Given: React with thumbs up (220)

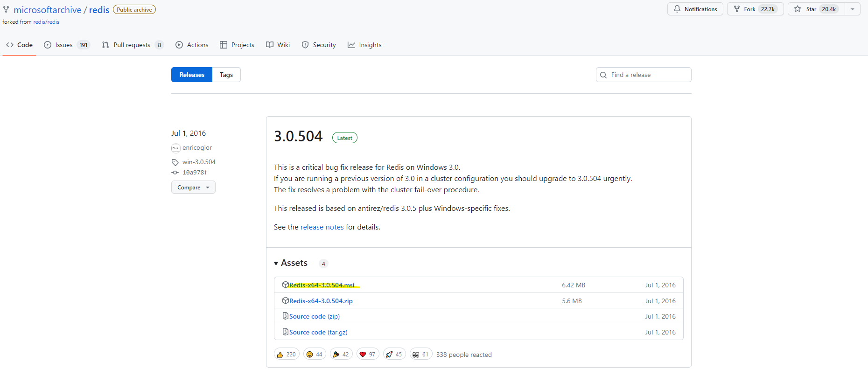Looking at the screenshot, I should tap(287, 354).
